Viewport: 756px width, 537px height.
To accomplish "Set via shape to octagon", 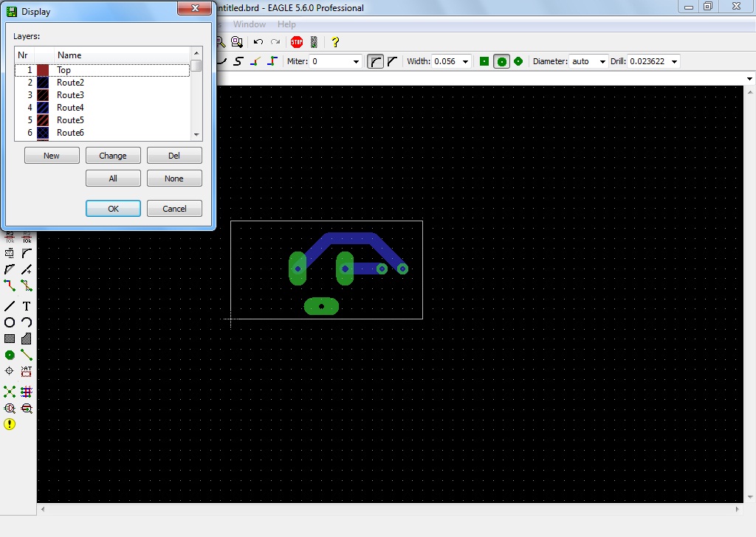I will 518,61.
